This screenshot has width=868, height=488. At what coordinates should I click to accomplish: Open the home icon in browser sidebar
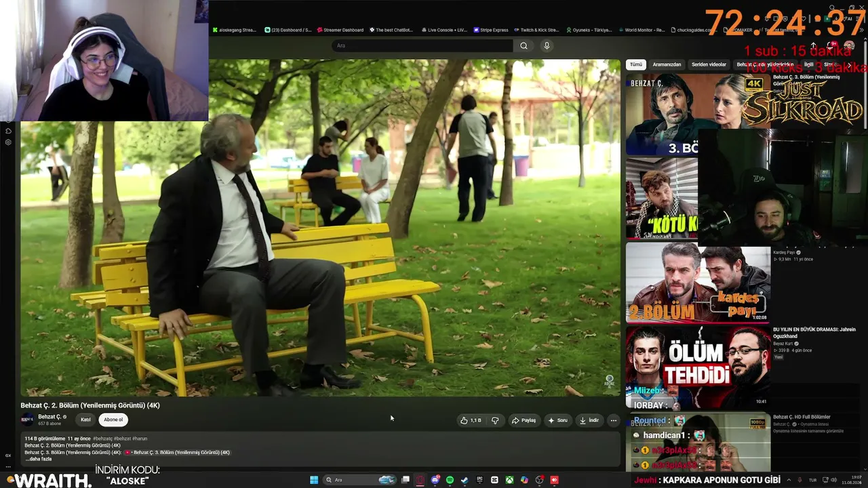pos(8,131)
